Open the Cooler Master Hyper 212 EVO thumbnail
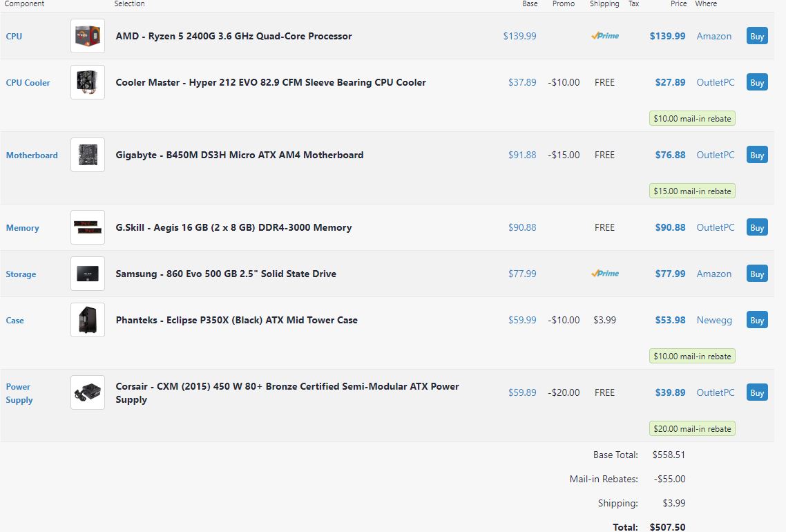The width and height of the screenshot is (786, 532). pyautogui.click(x=88, y=82)
